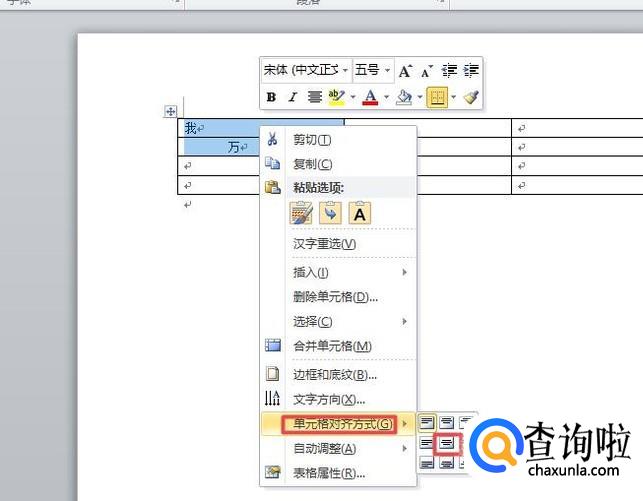The width and height of the screenshot is (643, 501).
Task: Open the 单元格对齐方式(G) submenu item
Action: click(x=340, y=424)
